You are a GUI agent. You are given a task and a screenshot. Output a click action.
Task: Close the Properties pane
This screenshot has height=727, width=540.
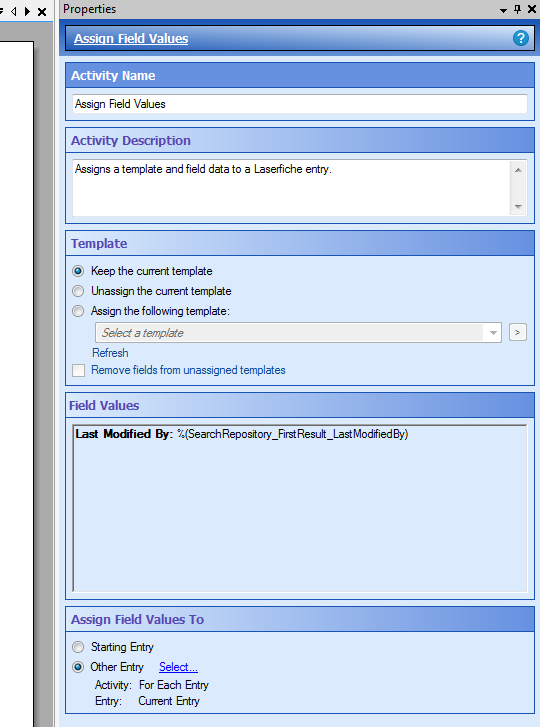click(532, 9)
